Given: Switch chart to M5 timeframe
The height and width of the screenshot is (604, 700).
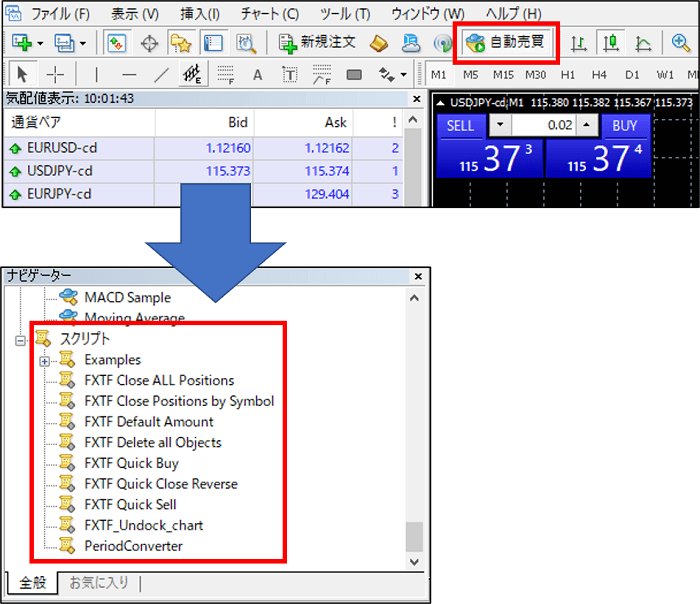Looking at the screenshot, I should click(x=471, y=75).
